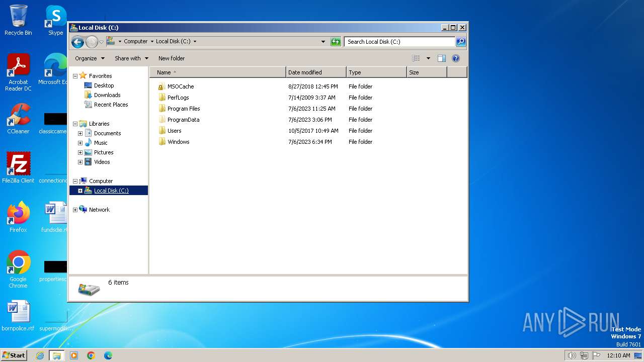Open Explorer Help icon
The image size is (644, 362).
456,58
